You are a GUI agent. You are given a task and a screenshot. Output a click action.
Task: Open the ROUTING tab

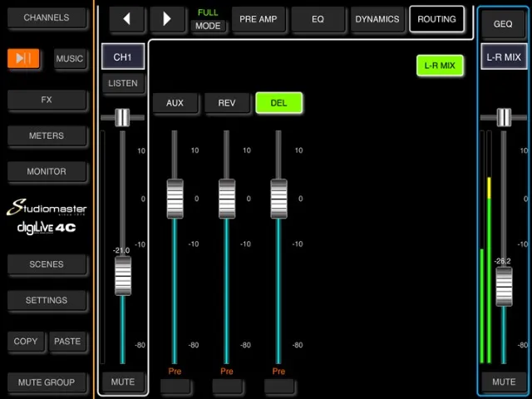coord(436,19)
